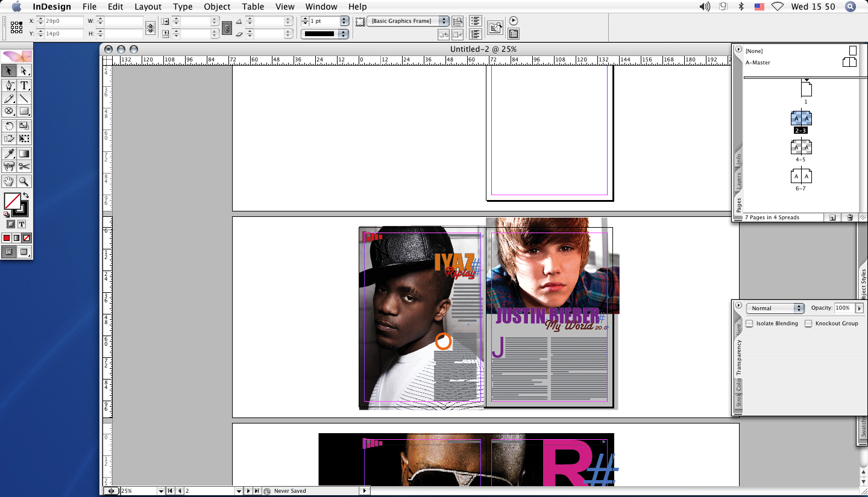Open the Object menu
Image resolution: width=868 pixels, height=497 pixels.
217,7
